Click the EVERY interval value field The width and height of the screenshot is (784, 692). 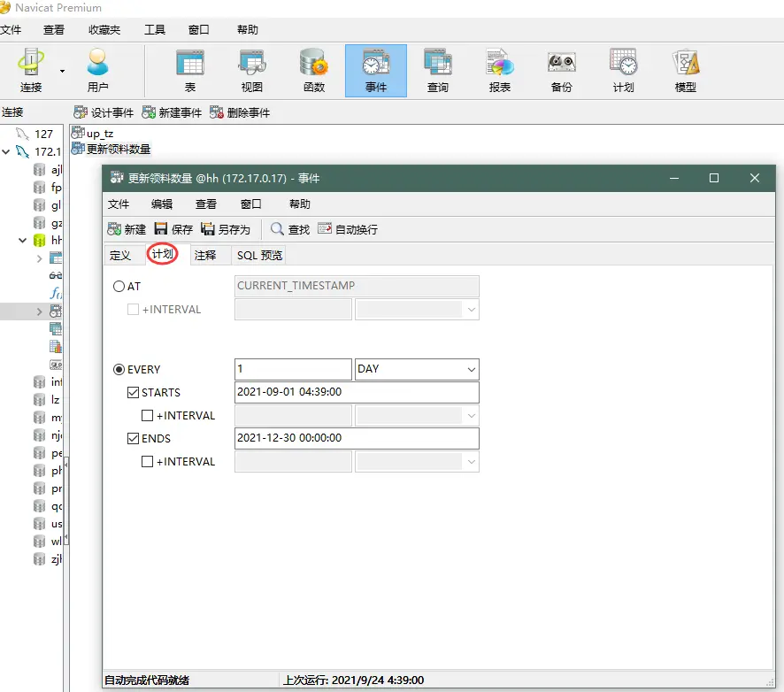(293, 370)
